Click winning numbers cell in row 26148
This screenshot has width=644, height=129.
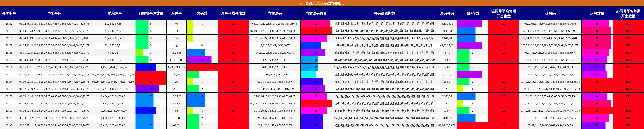pos(54,125)
